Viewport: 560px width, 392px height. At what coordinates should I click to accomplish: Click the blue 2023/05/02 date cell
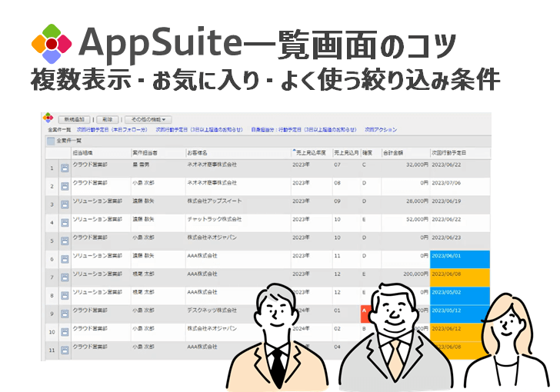(x=460, y=296)
